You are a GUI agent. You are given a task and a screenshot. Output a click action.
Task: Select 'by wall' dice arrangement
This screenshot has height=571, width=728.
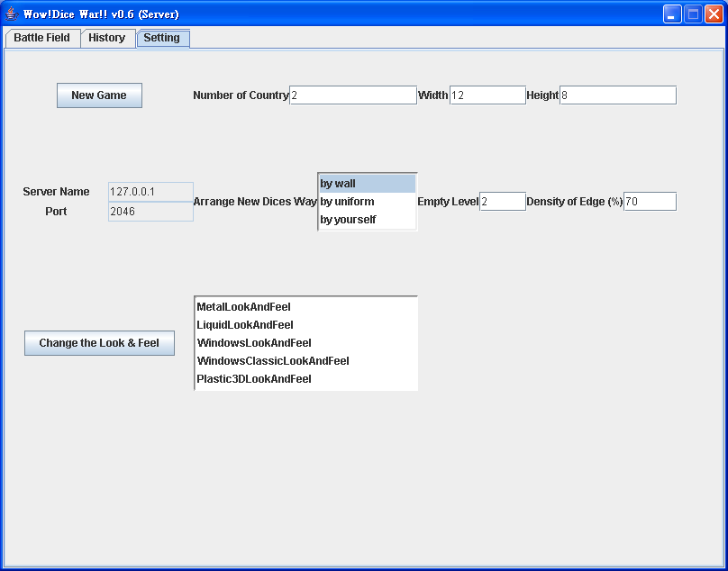[x=367, y=184]
